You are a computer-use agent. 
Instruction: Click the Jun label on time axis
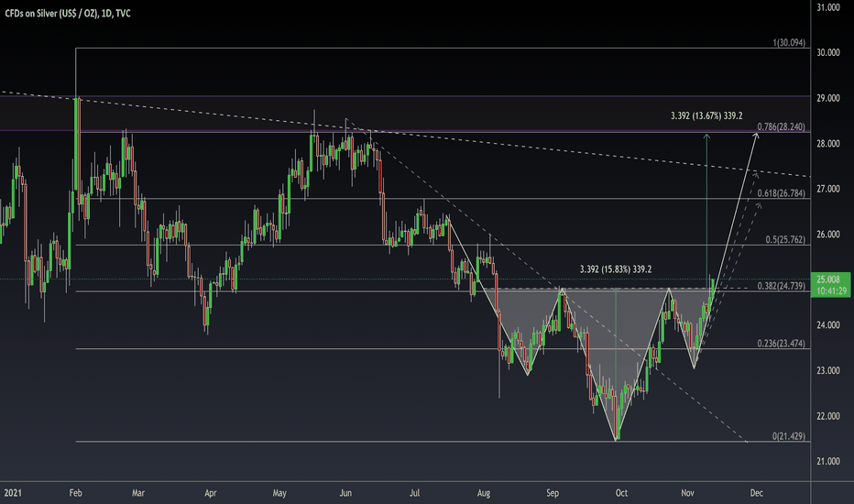[345, 493]
